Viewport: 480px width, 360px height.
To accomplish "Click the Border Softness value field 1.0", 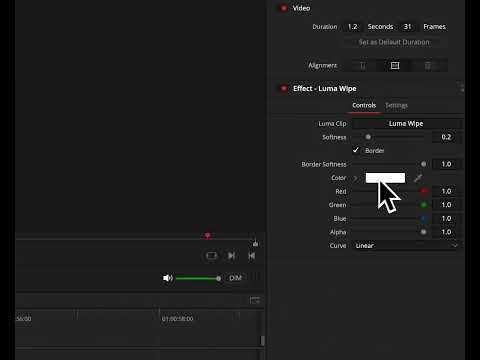I will click(446, 164).
